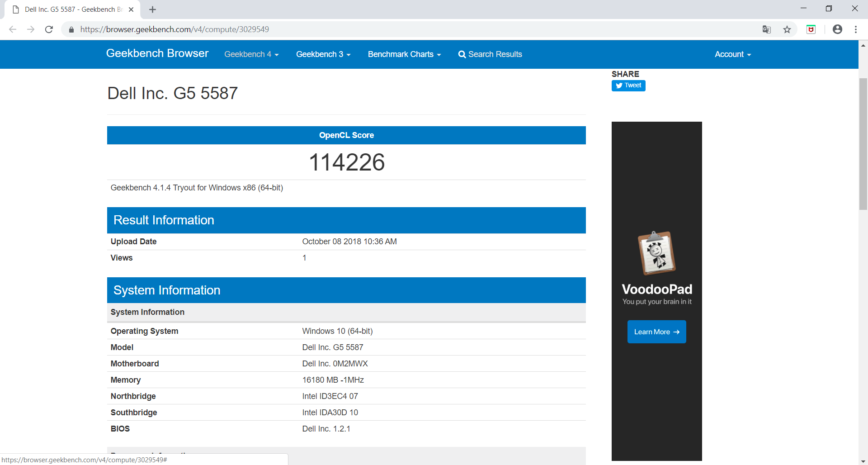
Task: Click the Result Information section header
Action: (346, 220)
